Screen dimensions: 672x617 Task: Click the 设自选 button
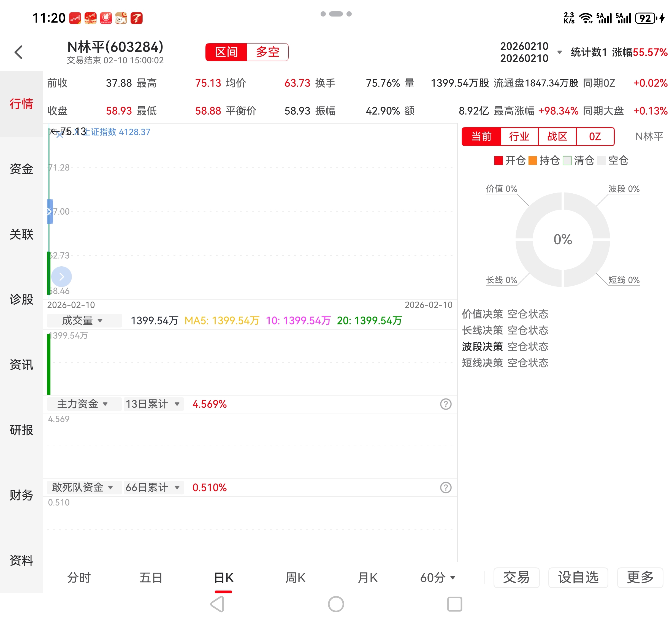coord(578,578)
